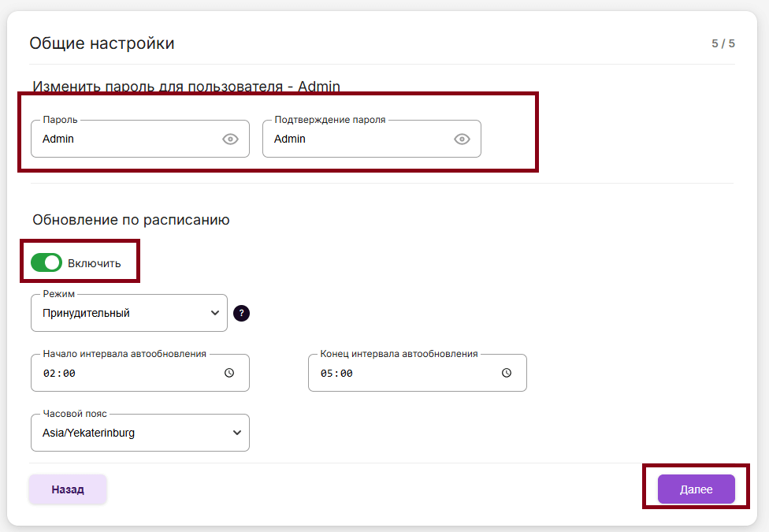Click the chevron arrow in Часовой пояс field
This screenshot has width=769, height=532.
[237, 433]
